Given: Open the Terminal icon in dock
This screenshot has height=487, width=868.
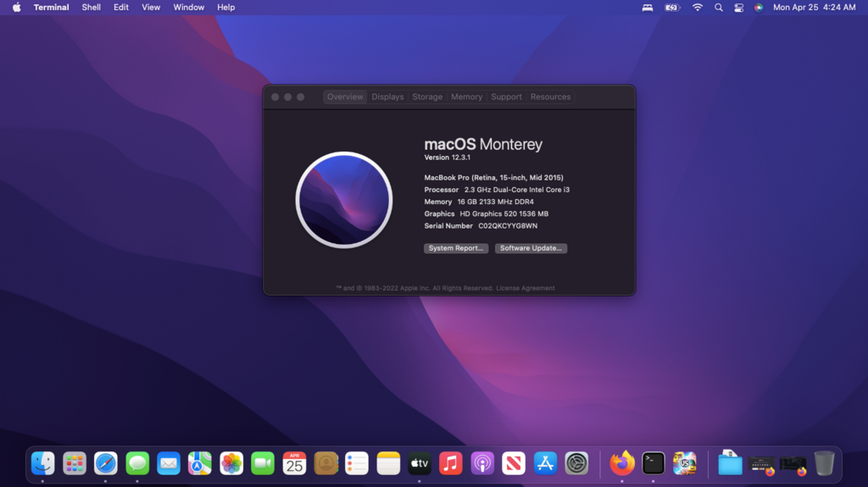Looking at the screenshot, I should 654,463.
